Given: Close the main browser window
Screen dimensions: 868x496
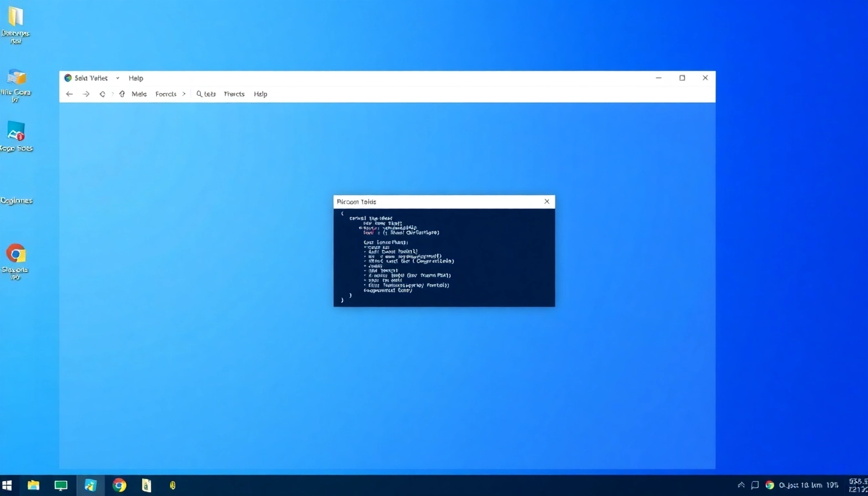Looking at the screenshot, I should (705, 78).
